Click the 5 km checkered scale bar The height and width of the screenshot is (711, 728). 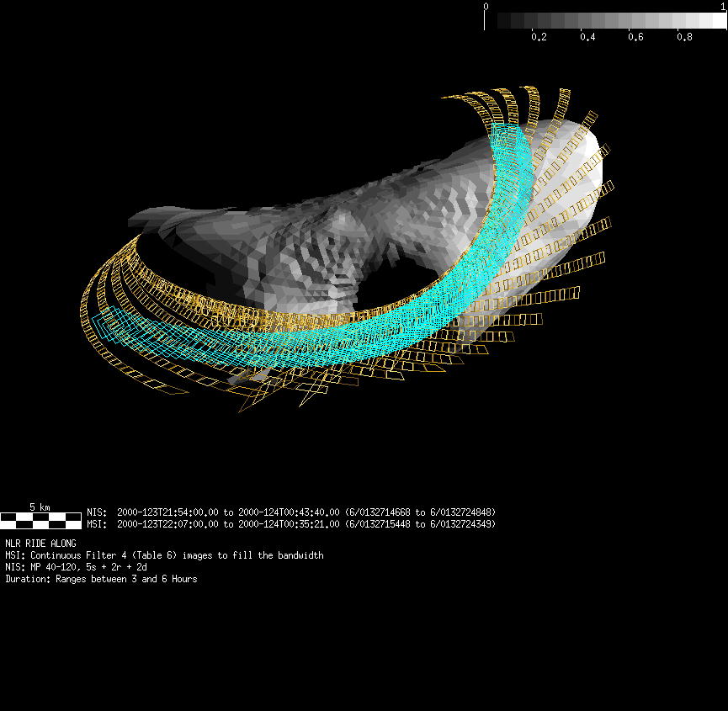pyautogui.click(x=41, y=521)
